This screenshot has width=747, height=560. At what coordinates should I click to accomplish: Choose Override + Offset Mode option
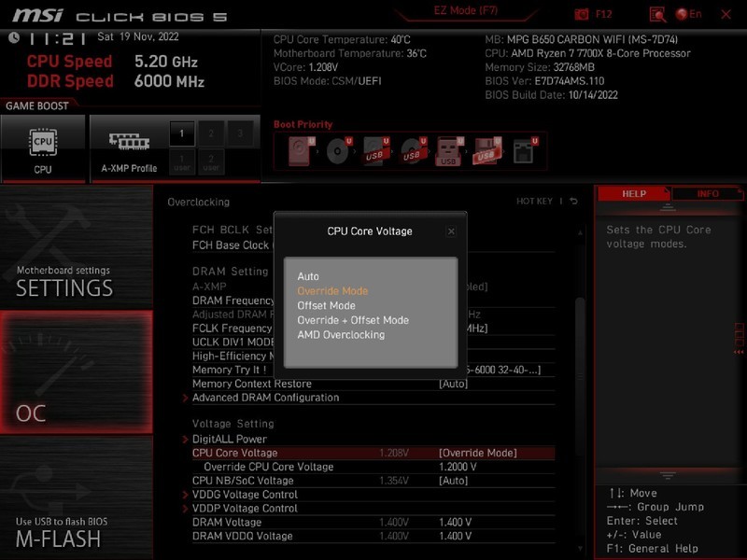pyautogui.click(x=353, y=320)
